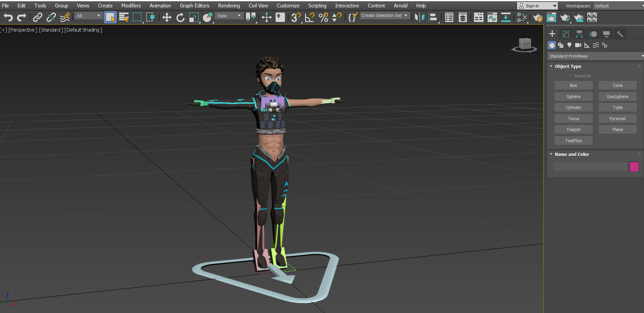Click the Teapot primitive button
Image resolution: width=644 pixels, height=313 pixels.
tap(573, 129)
